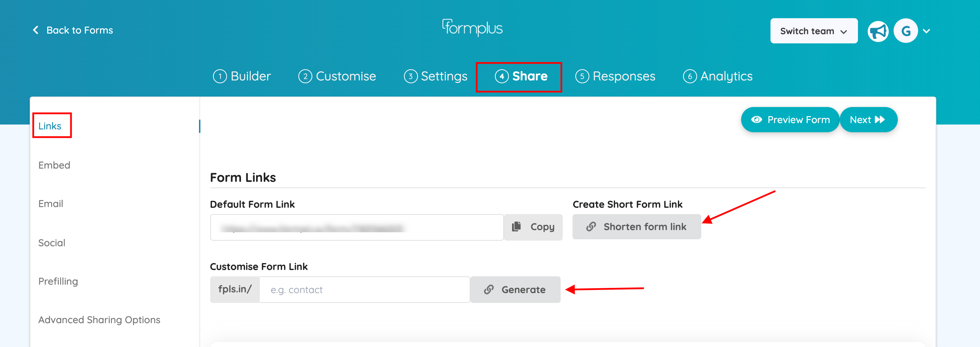The height and width of the screenshot is (347, 980).
Task: Click the eye icon on Preview Form
Action: click(756, 120)
